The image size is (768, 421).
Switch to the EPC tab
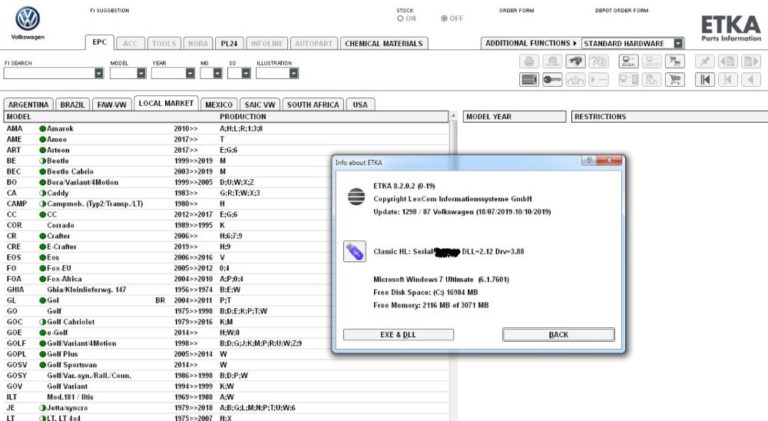point(99,42)
